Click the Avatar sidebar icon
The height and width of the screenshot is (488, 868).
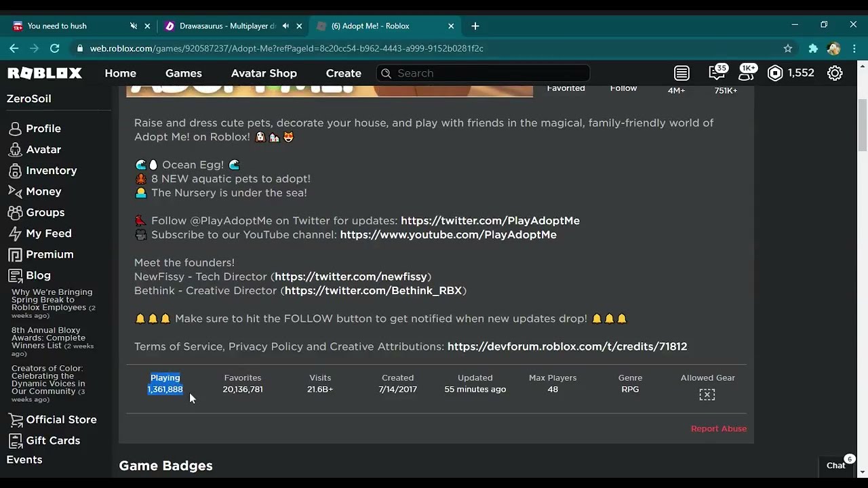coord(15,150)
